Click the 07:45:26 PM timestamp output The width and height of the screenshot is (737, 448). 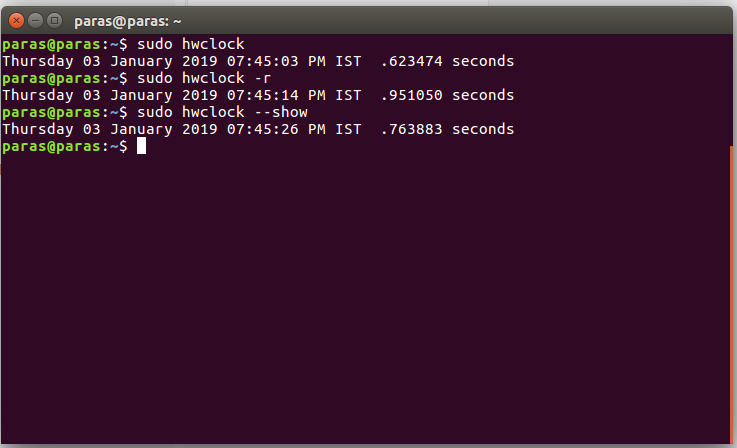coord(300,129)
